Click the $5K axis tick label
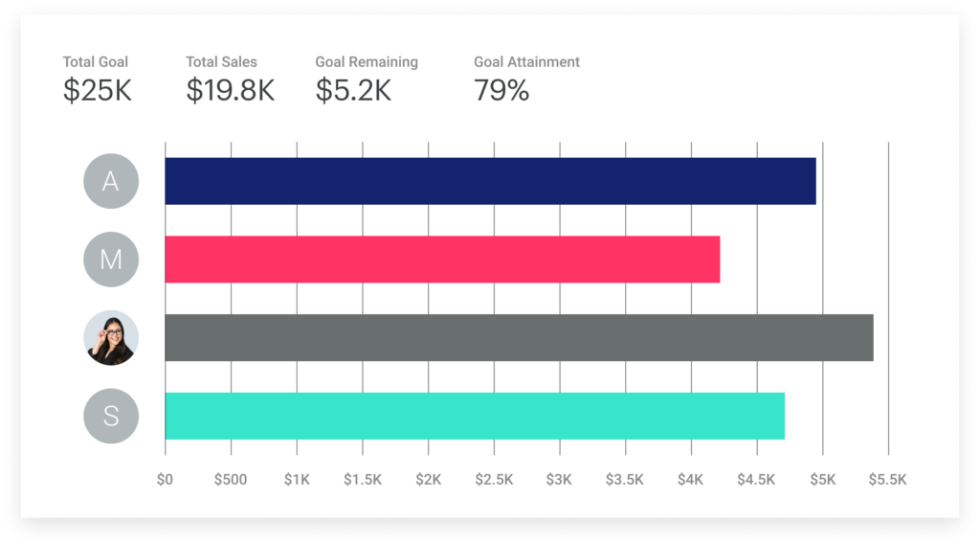Screen dimensions: 980x545 click(x=822, y=479)
